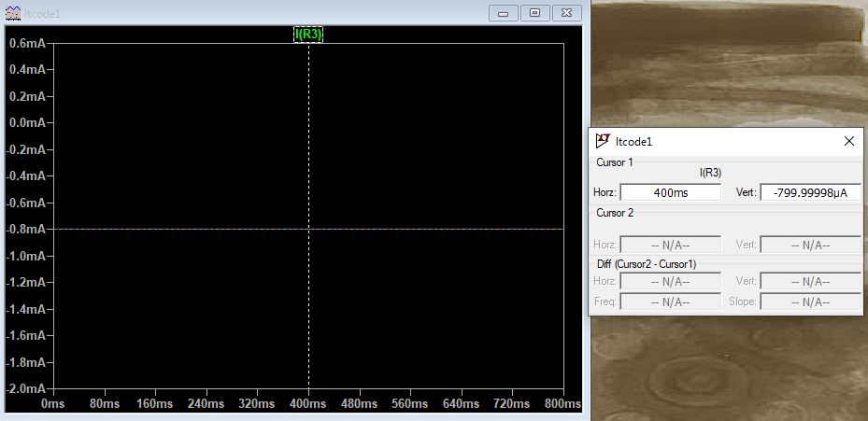This screenshot has width=868, height=421.
Task: Click Cursor 1 Horz field showing 400ms
Action: [x=670, y=192]
